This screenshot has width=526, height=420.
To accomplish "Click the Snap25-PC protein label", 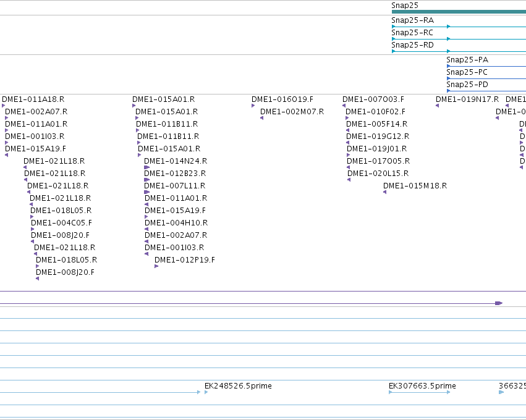I will [x=467, y=72].
